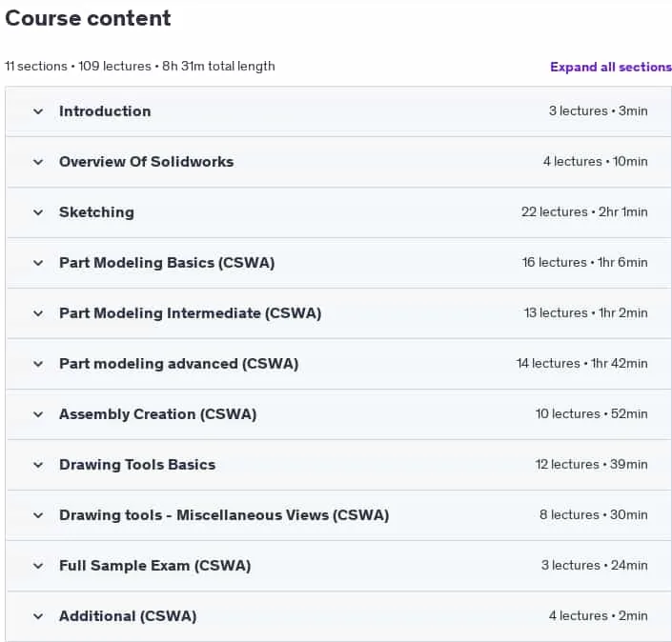The width and height of the screenshot is (672, 642).
Task: Expand Assembly Creation (CSWA) chevron
Action: coord(38,414)
